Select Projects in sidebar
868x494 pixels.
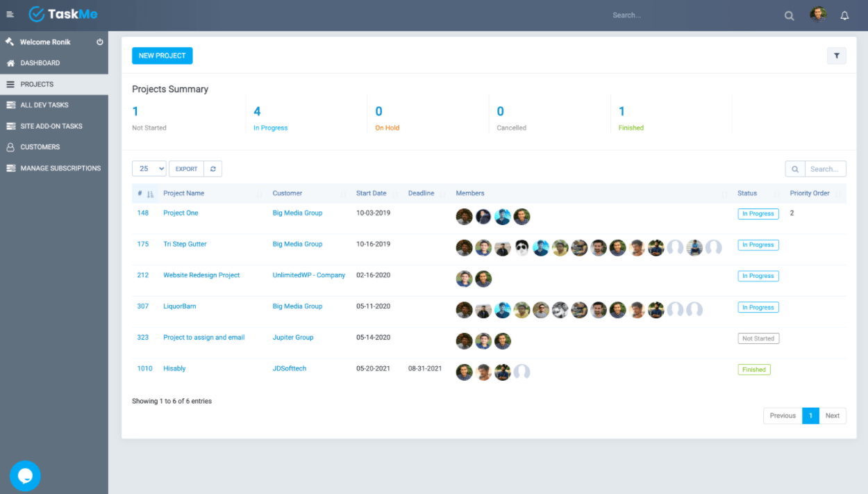(x=54, y=84)
